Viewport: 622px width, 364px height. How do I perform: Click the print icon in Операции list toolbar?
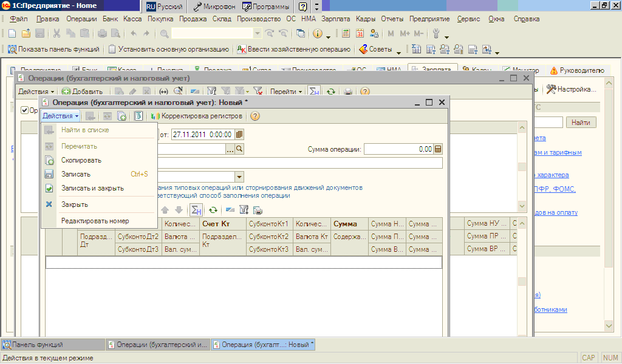point(348,92)
